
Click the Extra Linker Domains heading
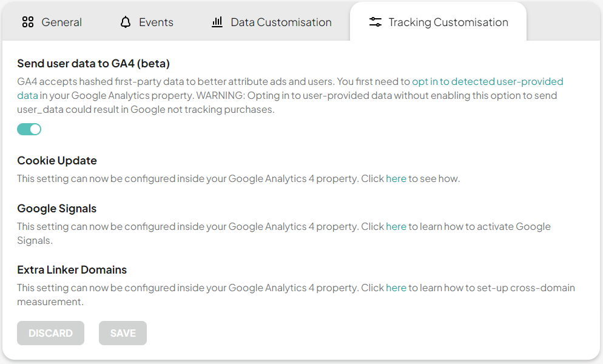(x=72, y=270)
